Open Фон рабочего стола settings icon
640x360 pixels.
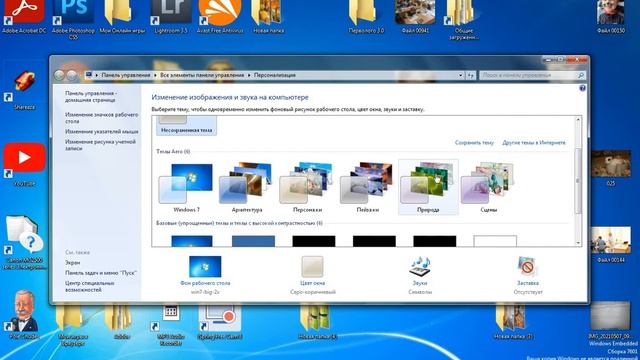(x=205, y=266)
